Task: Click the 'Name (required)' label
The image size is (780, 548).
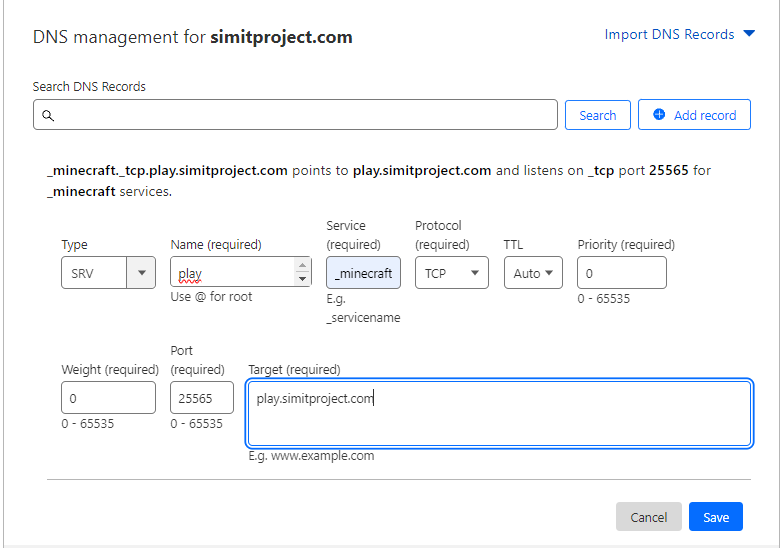Action: point(216,245)
